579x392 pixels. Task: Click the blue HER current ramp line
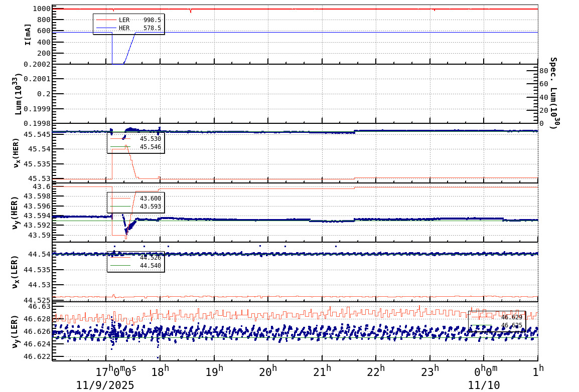click(129, 48)
